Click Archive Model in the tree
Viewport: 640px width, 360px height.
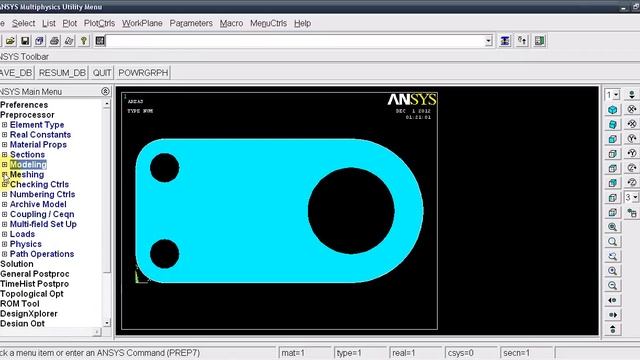click(38, 204)
